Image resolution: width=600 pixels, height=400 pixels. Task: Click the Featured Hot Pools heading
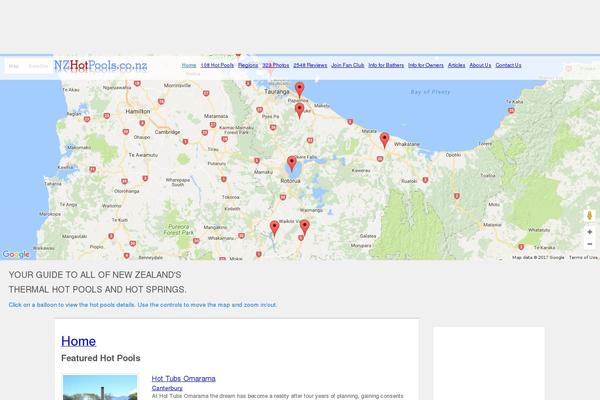(x=101, y=358)
